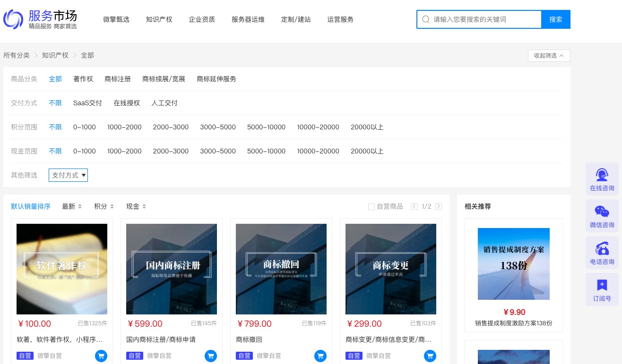Open the 支付方式 dropdown
The image size is (622, 364).
click(x=68, y=175)
